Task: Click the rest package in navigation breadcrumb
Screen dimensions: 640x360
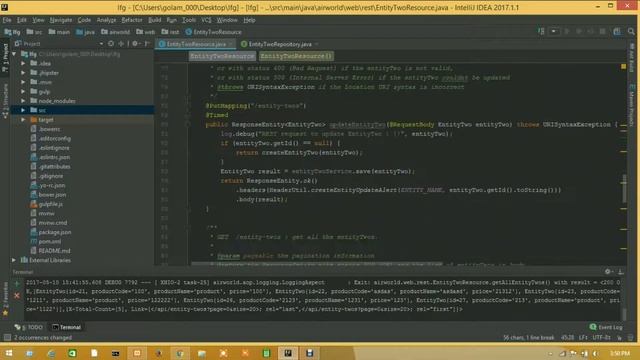Action: click(x=170, y=32)
